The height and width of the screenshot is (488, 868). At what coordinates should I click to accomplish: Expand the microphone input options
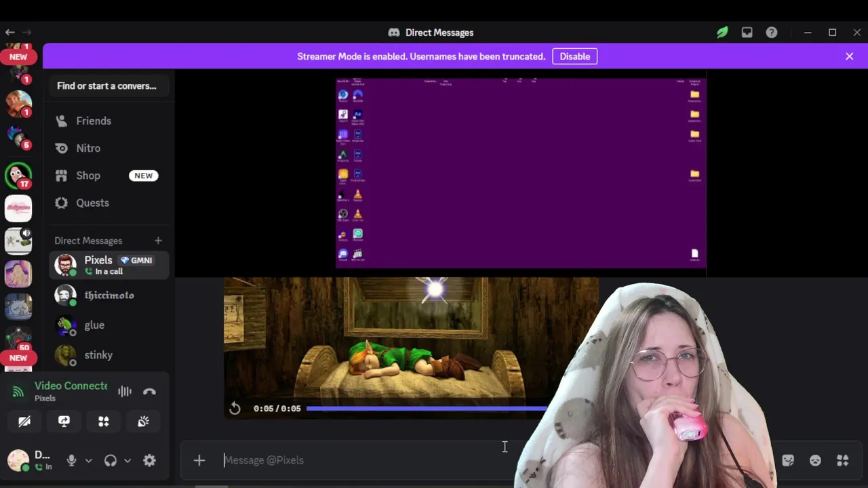(88, 460)
